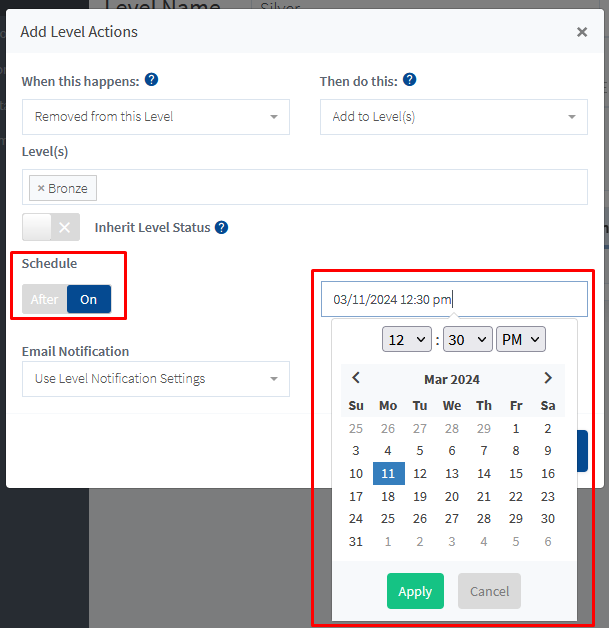Select March 10 in the calendar
Screen dimensions: 609x628
tap(356, 473)
